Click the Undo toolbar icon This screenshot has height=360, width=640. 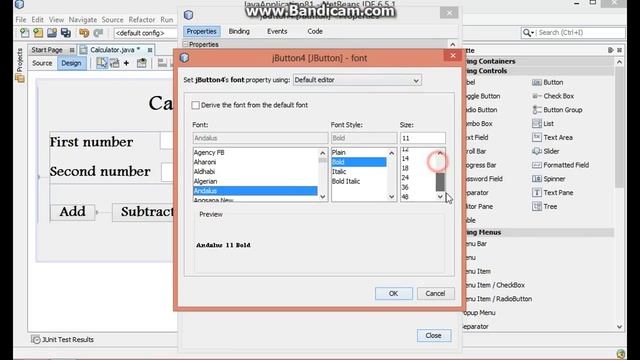pyautogui.click(x=84, y=33)
